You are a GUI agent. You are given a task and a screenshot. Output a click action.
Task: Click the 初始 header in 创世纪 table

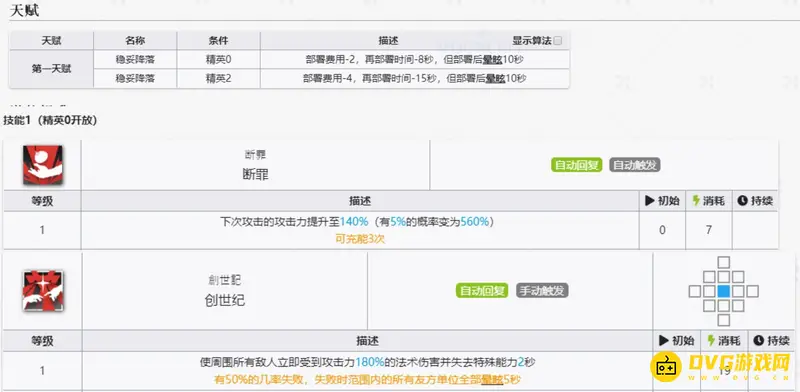(677, 340)
